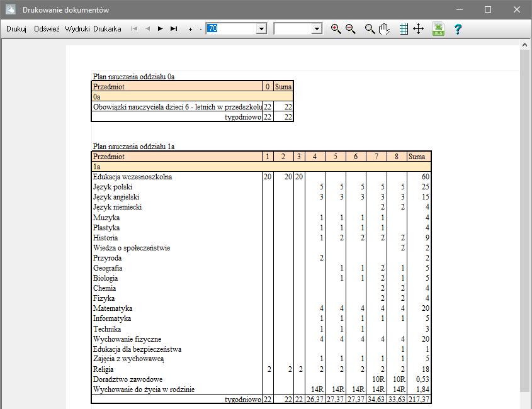
Task: Click the 'Język angielski' row label
Action: pos(116,197)
